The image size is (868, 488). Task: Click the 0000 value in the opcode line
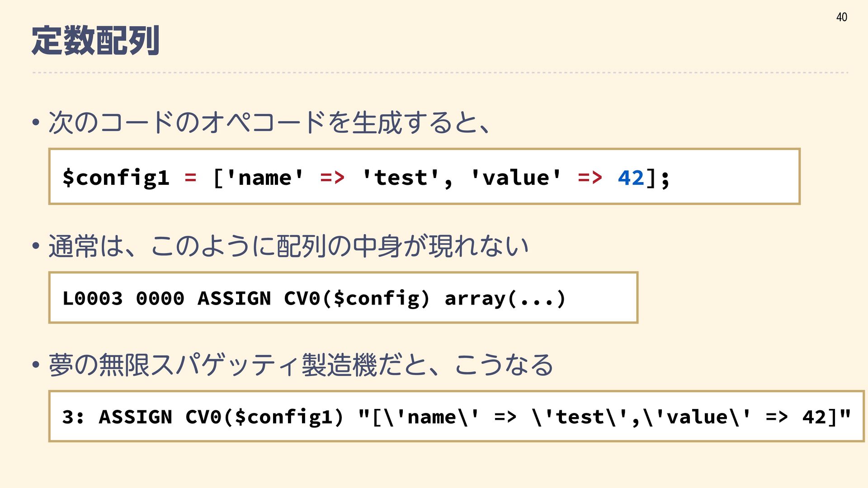160,298
